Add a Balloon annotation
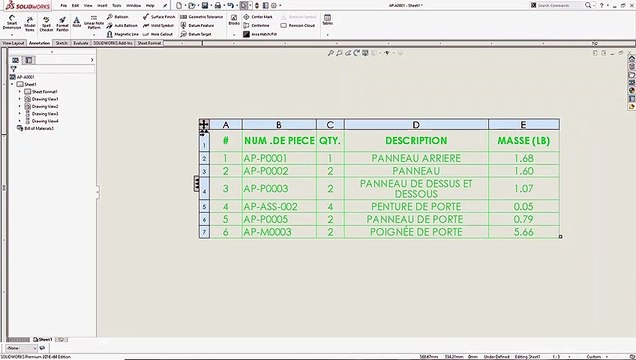This screenshot has width=636, height=360. coord(118,17)
